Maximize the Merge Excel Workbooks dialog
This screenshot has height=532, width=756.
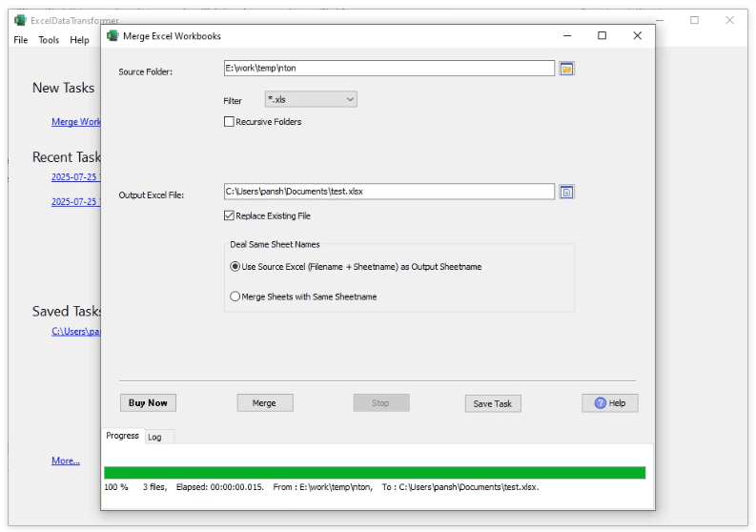(x=602, y=35)
